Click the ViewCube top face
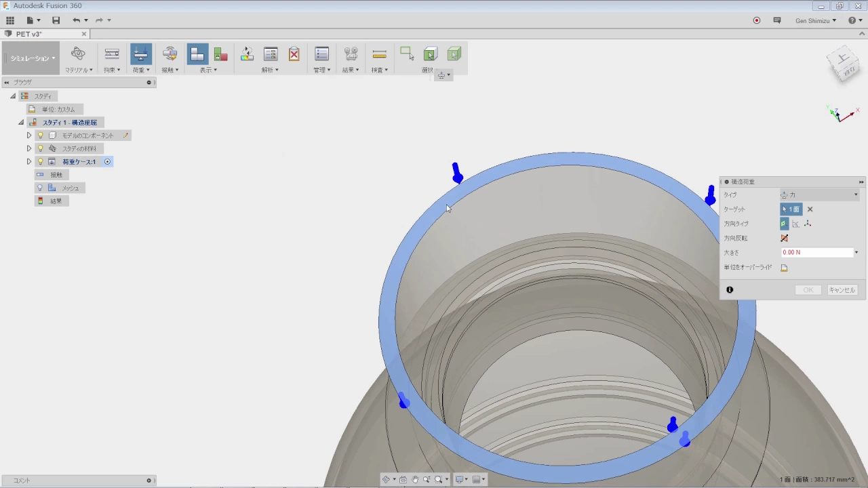The image size is (868, 488). point(844,59)
